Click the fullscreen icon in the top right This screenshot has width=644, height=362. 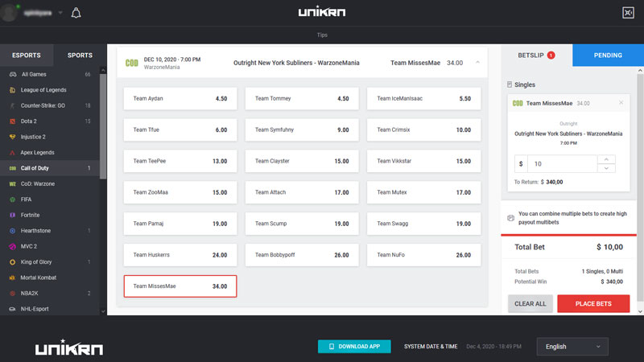tap(628, 13)
